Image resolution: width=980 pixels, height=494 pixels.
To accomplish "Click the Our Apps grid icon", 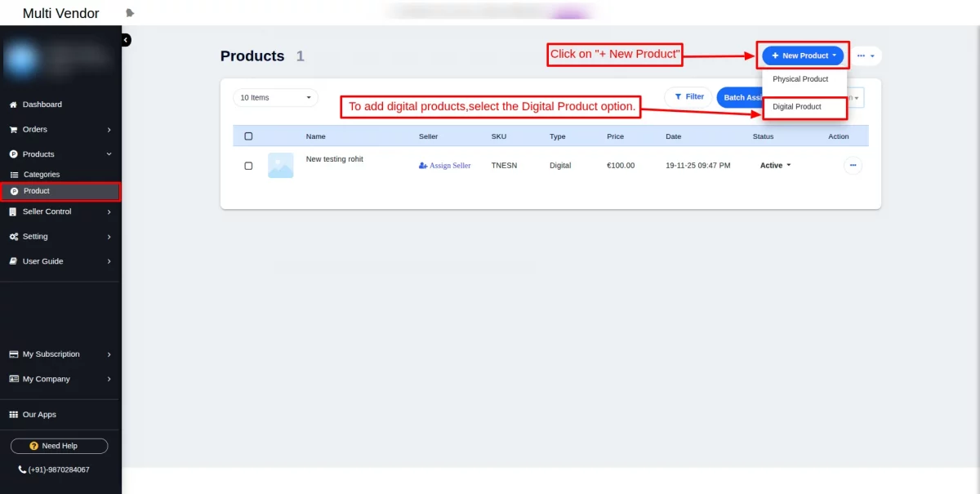I will pos(13,415).
